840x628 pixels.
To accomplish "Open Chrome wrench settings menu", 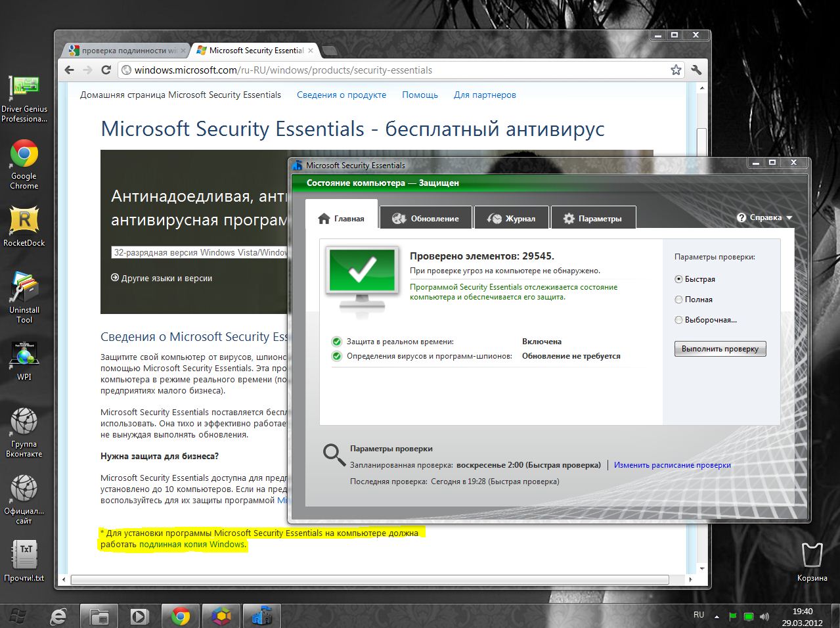I will 696,70.
